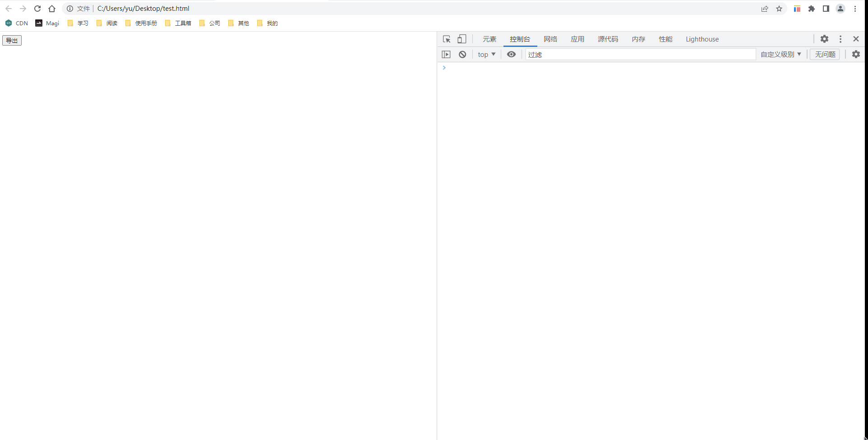
Task: Open DevTools customize three-dot menu
Action: pos(840,39)
